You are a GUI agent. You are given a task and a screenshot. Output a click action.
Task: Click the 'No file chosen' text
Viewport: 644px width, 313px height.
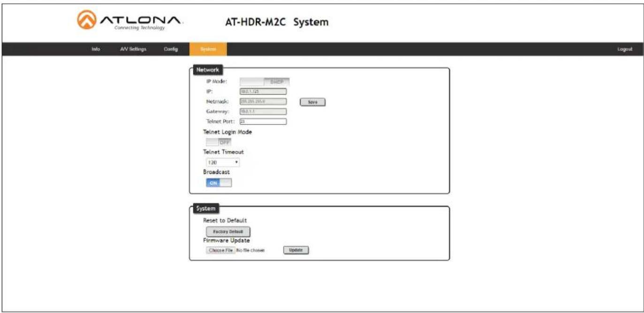251,250
